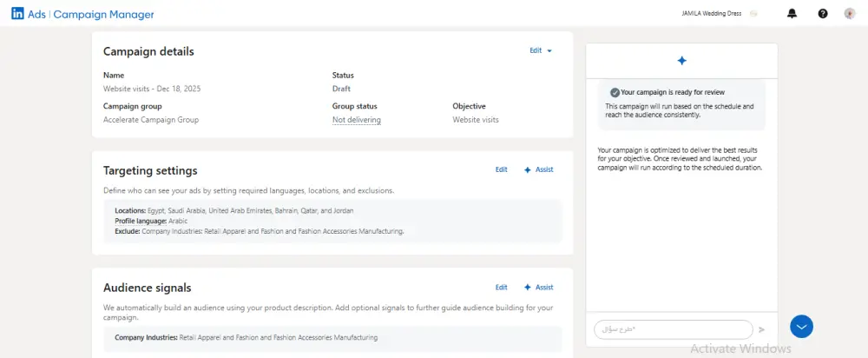Click the LinkedIn logo icon
Viewport: 868px width, 358px height.
tap(17, 14)
